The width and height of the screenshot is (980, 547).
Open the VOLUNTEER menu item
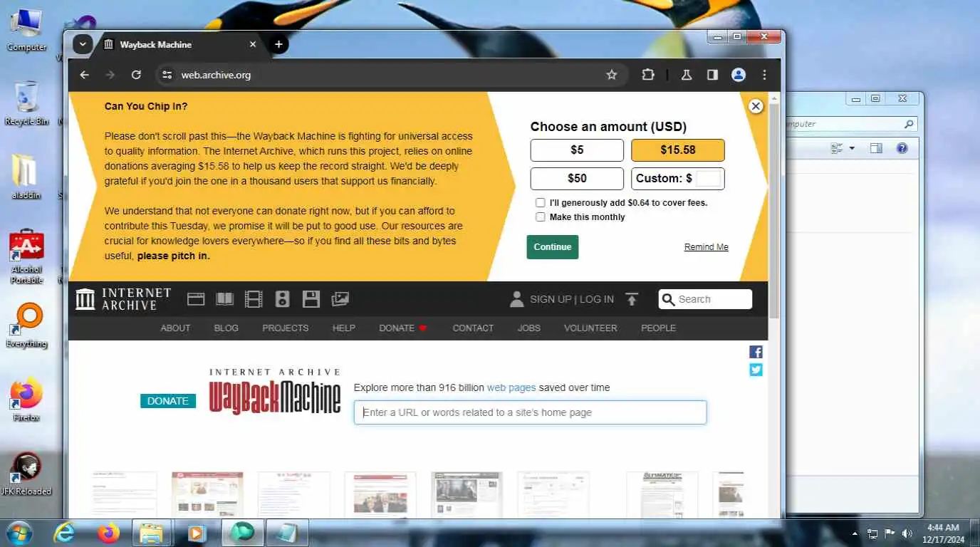click(590, 328)
